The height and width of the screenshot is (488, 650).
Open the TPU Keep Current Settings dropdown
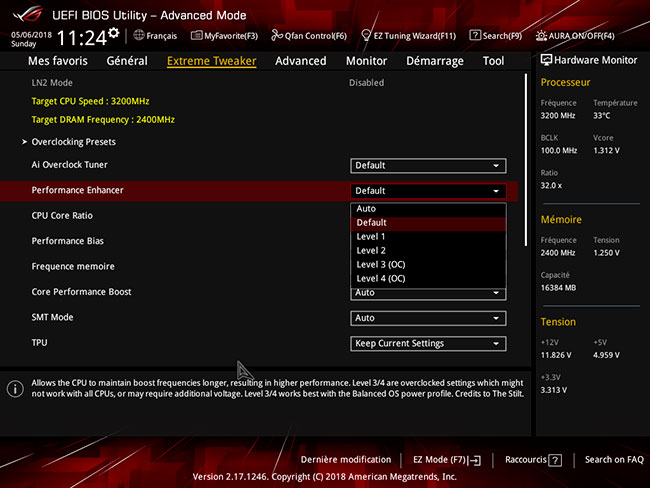pyautogui.click(x=427, y=344)
